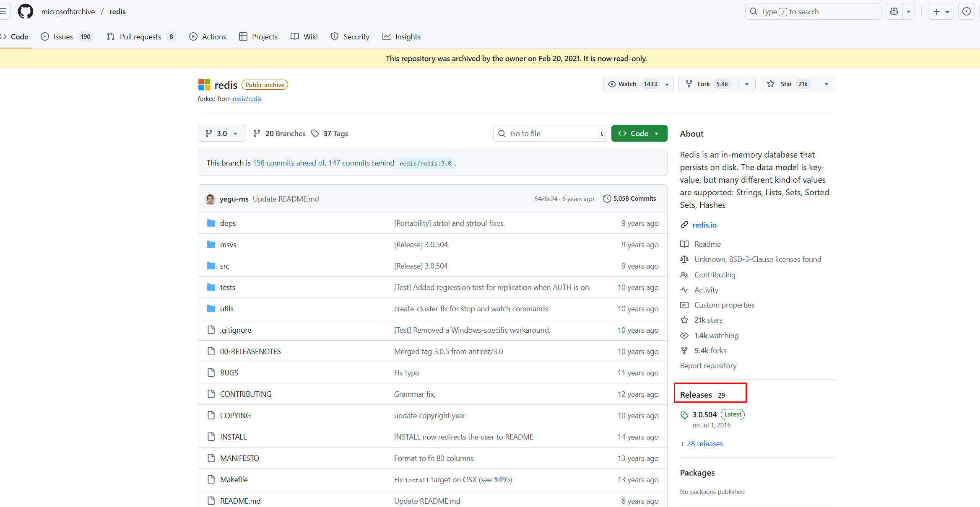Image resolution: width=980 pixels, height=507 pixels.
Task: Open commit hash 54e8c24
Action: (546, 199)
